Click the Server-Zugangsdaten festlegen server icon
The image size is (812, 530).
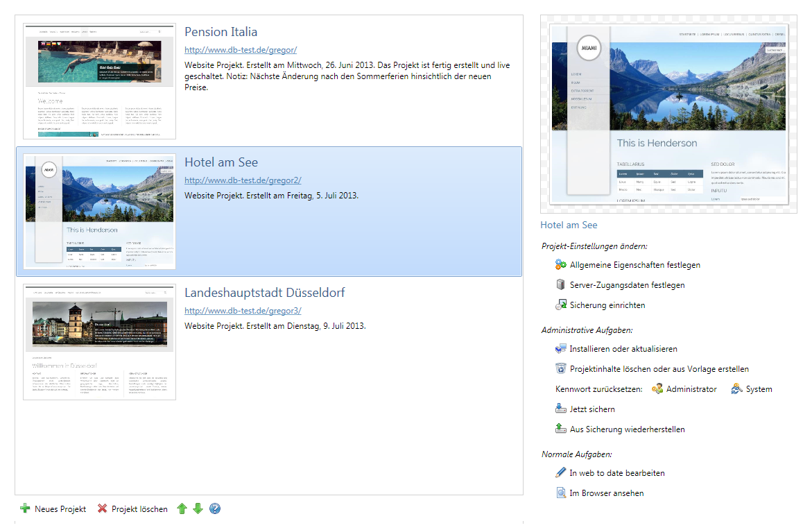click(x=561, y=284)
